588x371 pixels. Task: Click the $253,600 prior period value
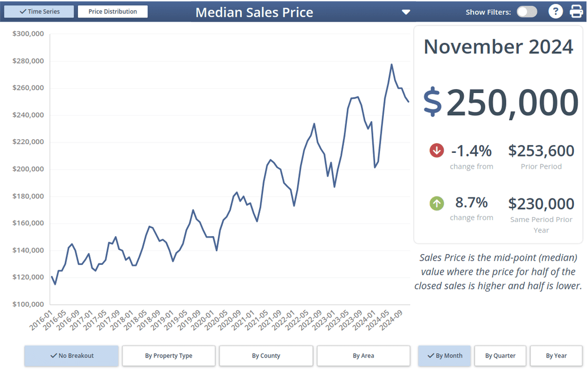point(541,151)
